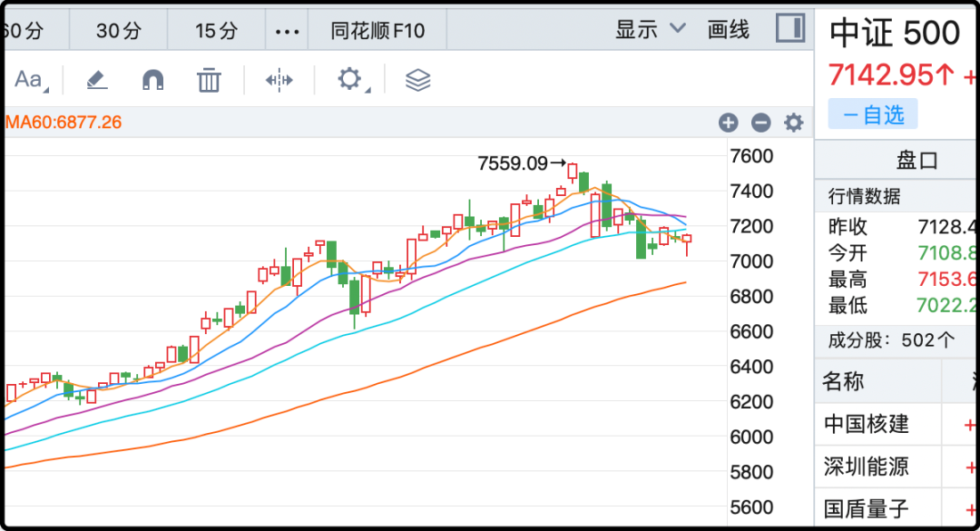Open more timeframes via the ellipsis
Screen dimensions: 980x531
287,31
